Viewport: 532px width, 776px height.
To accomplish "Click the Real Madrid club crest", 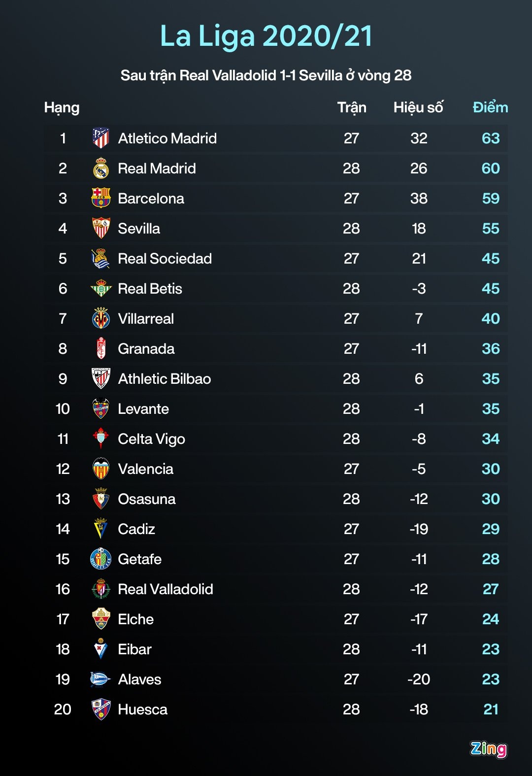I will [x=101, y=169].
